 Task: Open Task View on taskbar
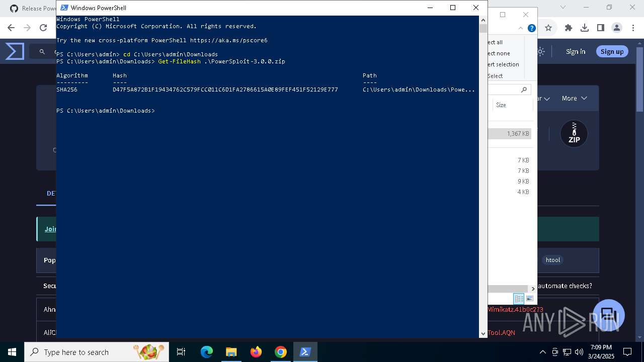coord(181,352)
